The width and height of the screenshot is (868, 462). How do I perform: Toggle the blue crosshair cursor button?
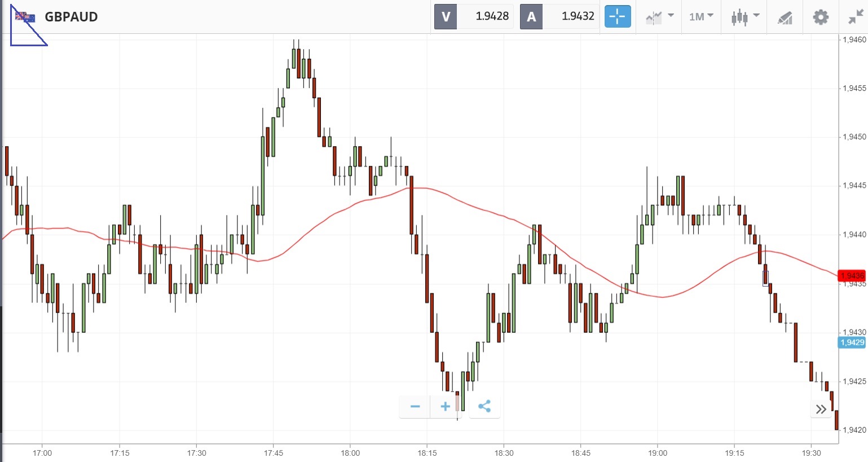coord(617,16)
